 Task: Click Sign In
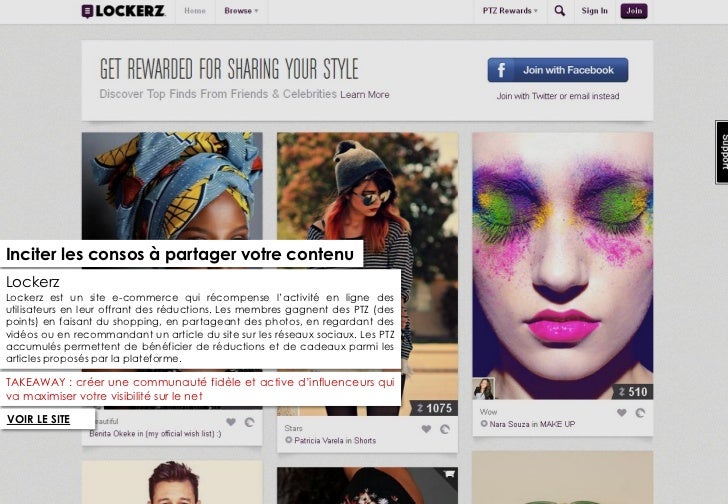pyautogui.click(x=594, y=11)
